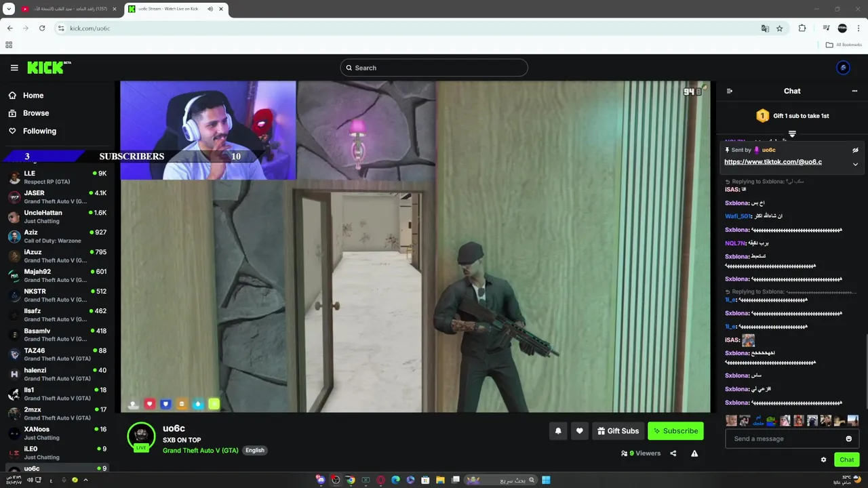
Task: Toggle notification bell for uo6c
Action: pyautogui.click(x=558, y=431)
